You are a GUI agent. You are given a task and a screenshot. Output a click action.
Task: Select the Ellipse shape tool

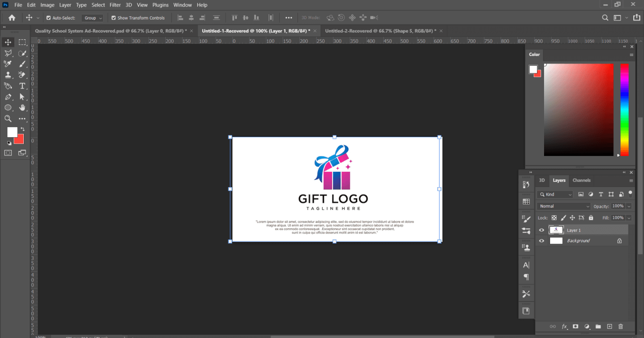click(8, 108)
